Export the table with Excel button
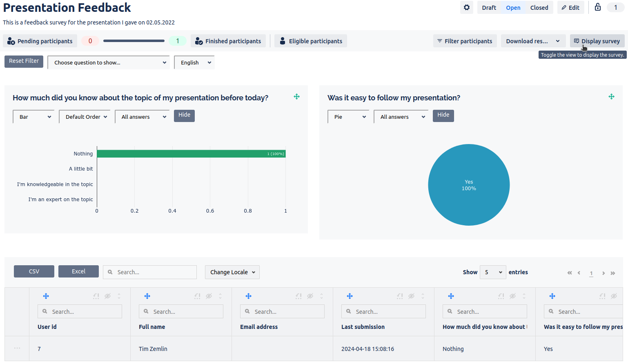The image size is (628, 364). tap(78, 271)
